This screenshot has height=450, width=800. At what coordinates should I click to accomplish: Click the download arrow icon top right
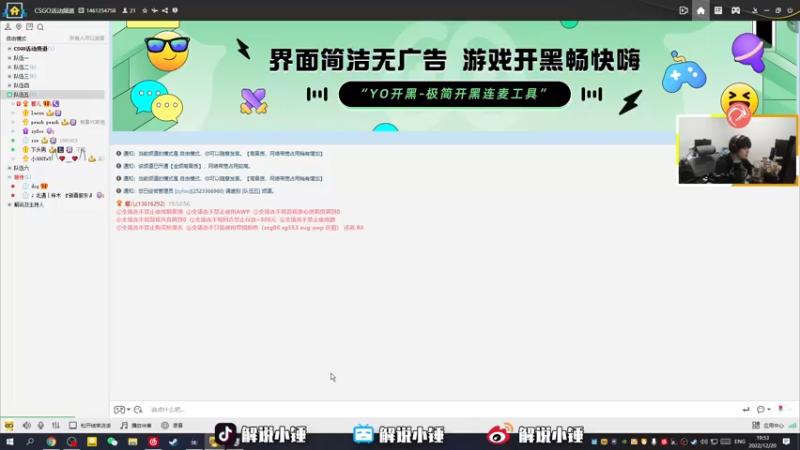[755, 10]
